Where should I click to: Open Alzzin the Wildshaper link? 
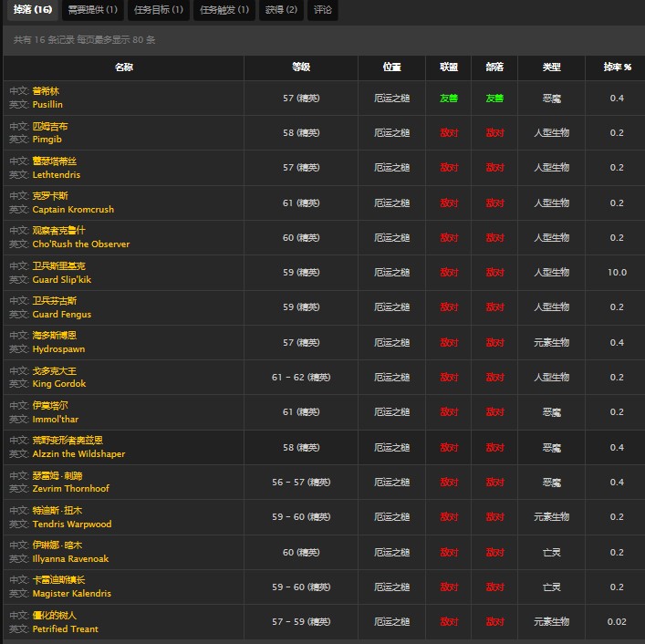[78, 454]
